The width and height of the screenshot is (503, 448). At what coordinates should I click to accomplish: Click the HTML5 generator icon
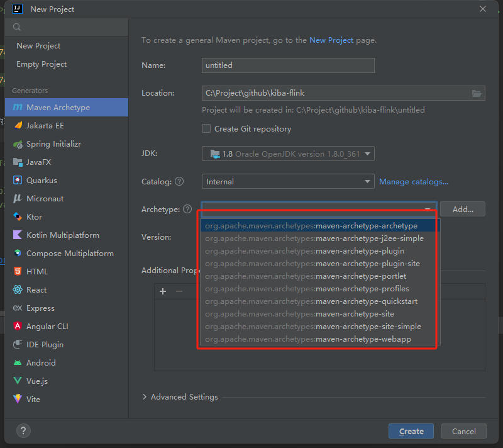[x=18, y=271]
